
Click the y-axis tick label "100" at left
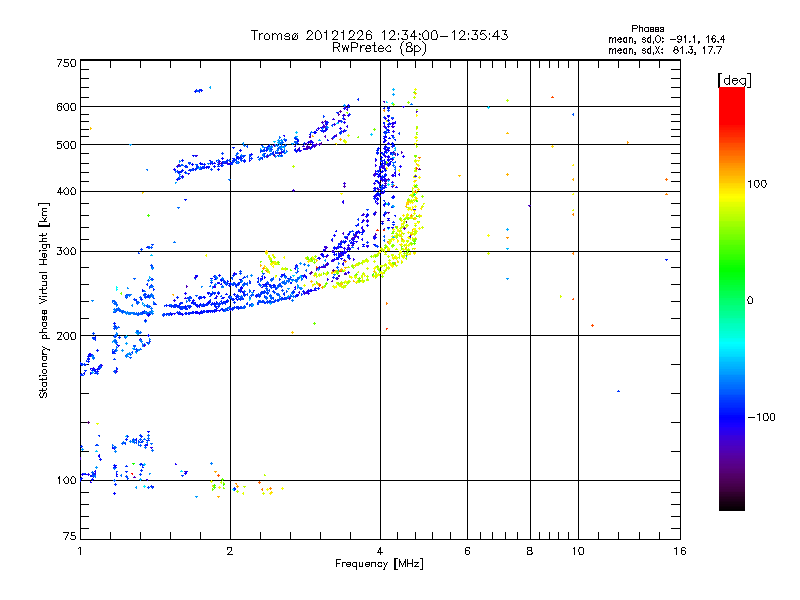pos(66,481)
